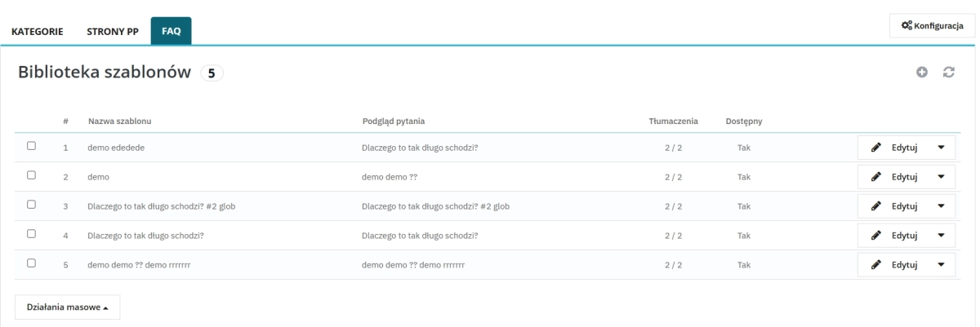Click the template count badge '5'
Image resolution: width=980 pixels, height=327 pixels.
point(211,73)
